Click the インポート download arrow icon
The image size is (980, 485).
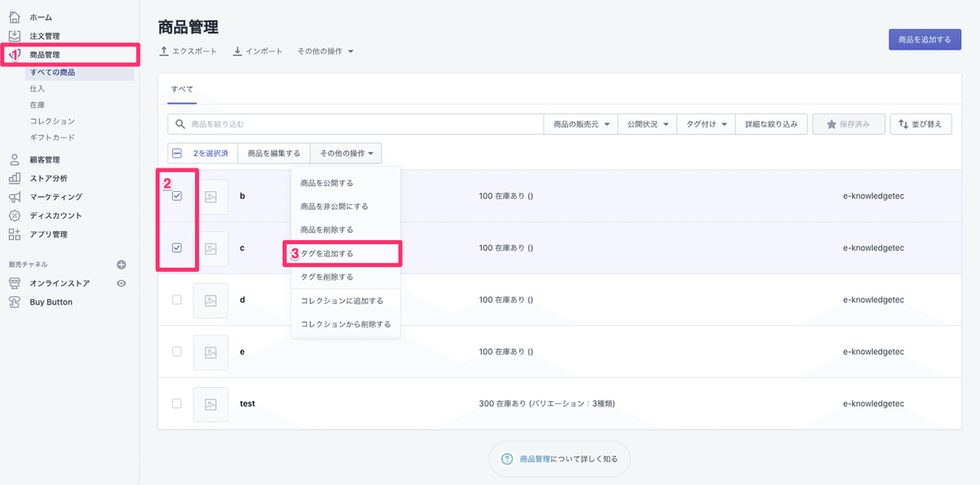click(237, 51)
